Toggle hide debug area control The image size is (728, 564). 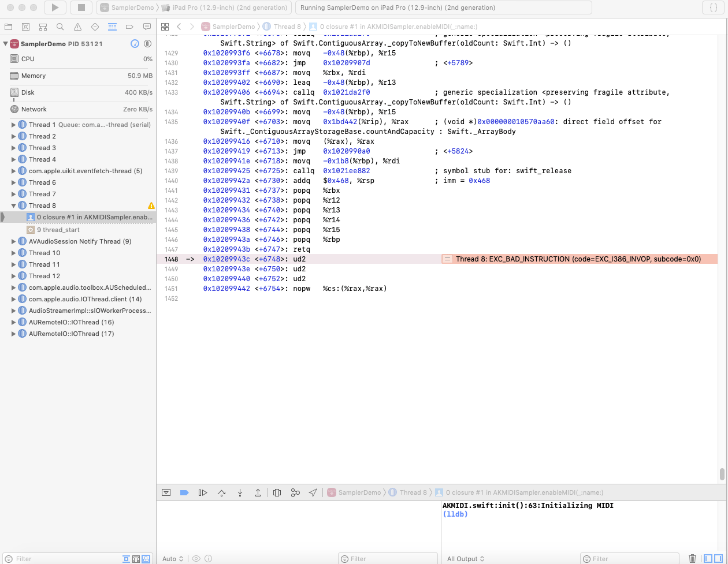click(166, 492)
